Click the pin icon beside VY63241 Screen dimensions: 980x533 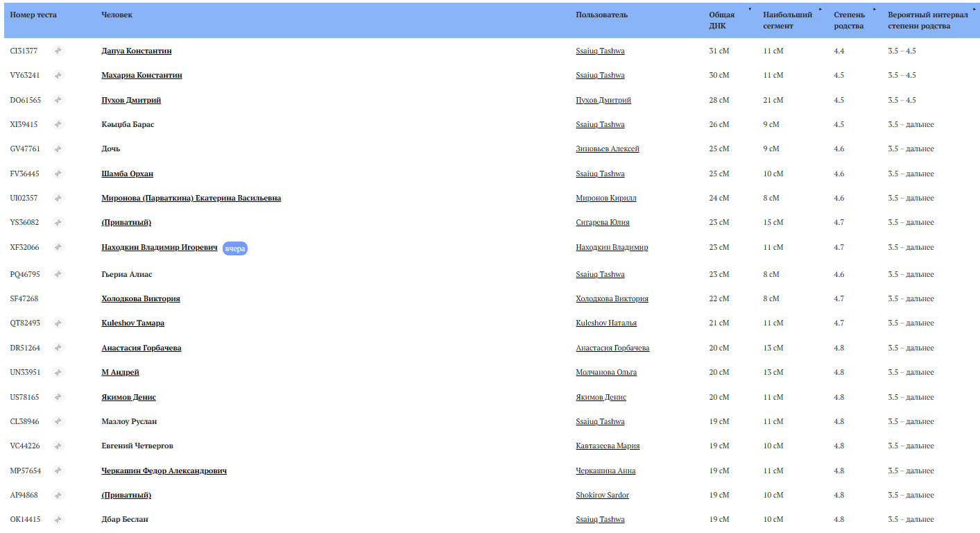pyautogui.click(x=59, y=75)
